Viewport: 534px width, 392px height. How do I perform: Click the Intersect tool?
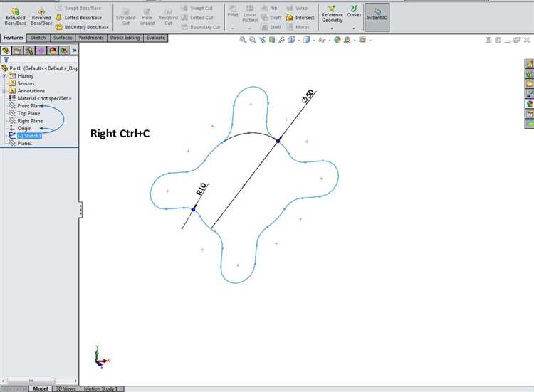300,17
